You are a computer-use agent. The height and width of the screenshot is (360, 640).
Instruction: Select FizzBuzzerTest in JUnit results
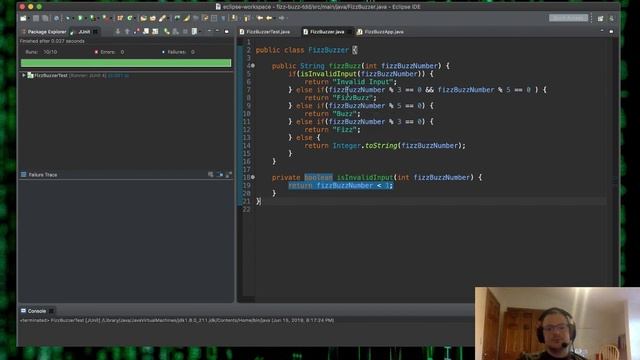(51, 76)
